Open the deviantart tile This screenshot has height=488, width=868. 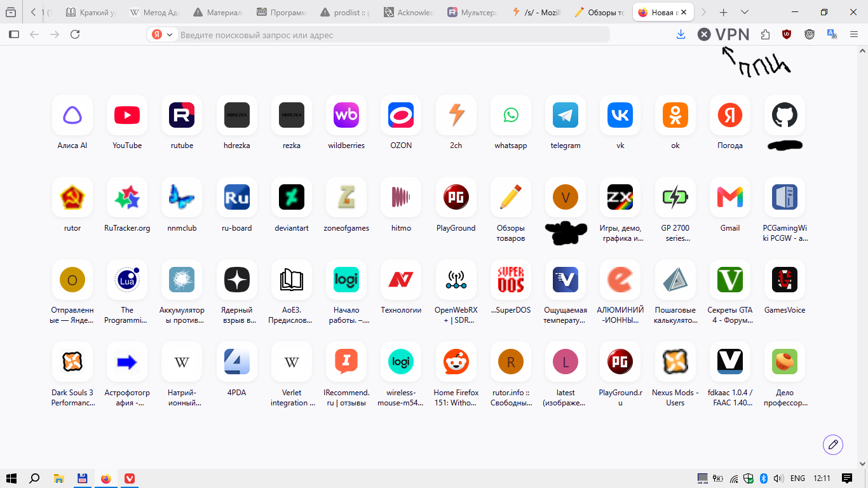(x=292, y=198)
